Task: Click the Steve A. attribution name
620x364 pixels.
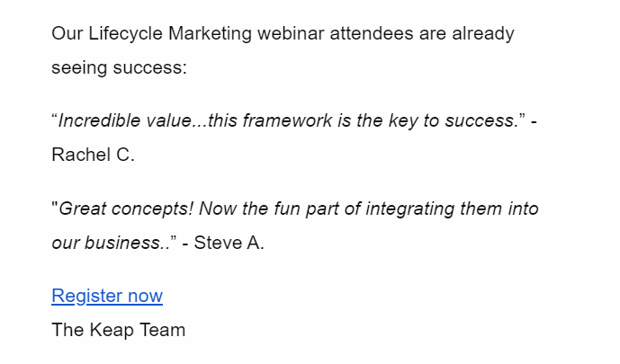Action: coord(229,243)
